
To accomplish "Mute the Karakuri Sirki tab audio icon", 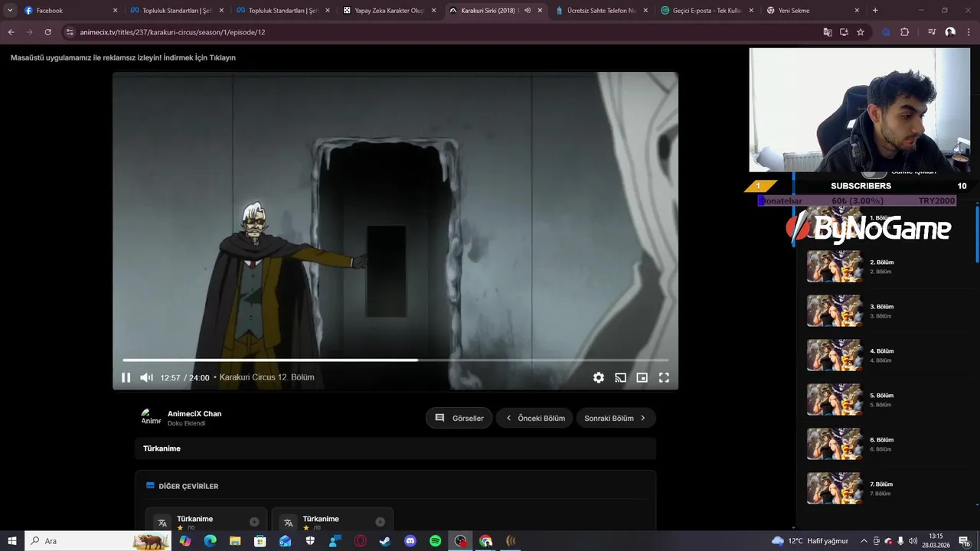I will [528, 11].
